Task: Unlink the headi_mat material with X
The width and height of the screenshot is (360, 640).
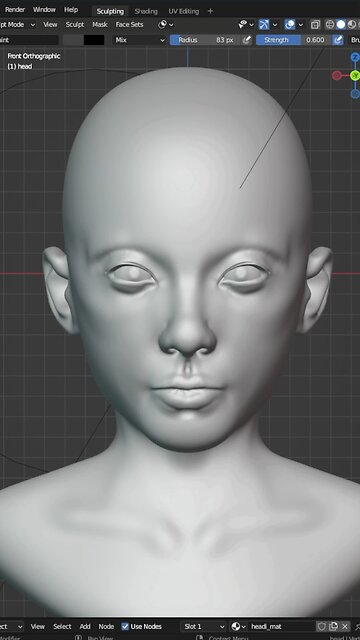Action: point(345,626)
